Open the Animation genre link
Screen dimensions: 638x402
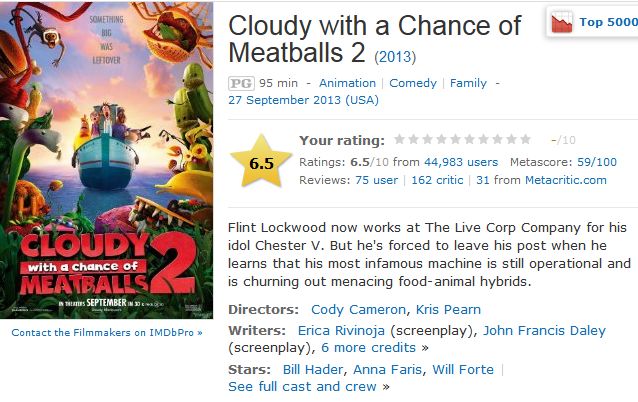point(347,83)
